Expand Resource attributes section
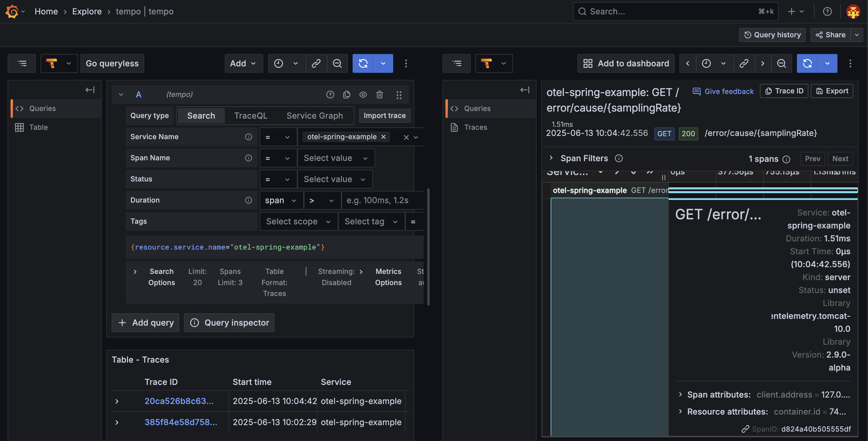 click(x=680, y=411)
